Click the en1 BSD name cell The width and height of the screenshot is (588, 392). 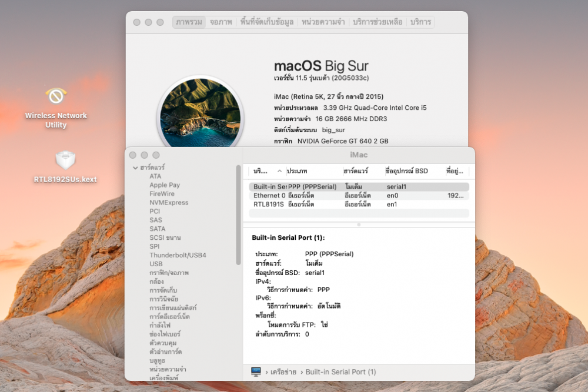[392, 205]
